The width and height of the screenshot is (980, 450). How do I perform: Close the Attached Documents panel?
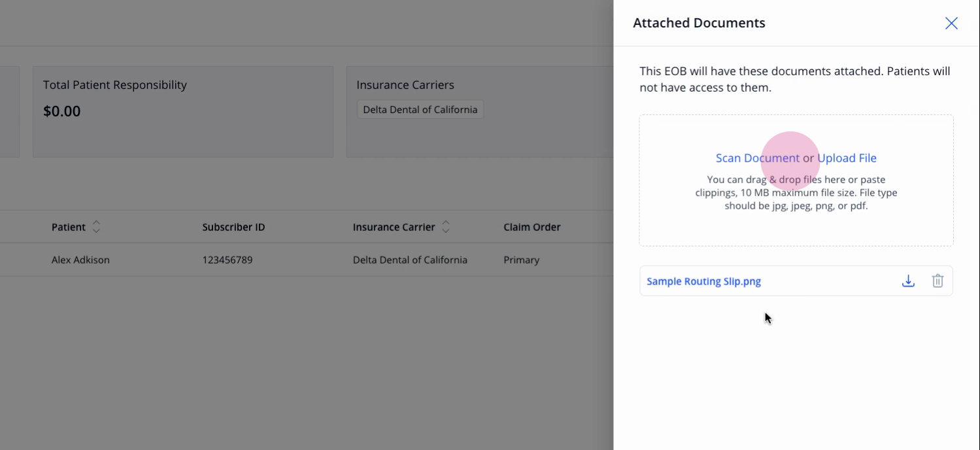coord(951,24)
